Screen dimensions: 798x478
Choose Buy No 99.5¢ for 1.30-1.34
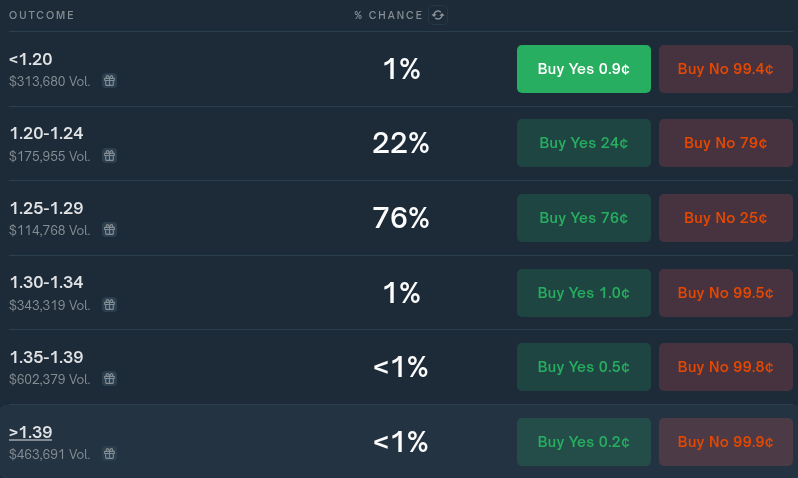click(726, 293)
